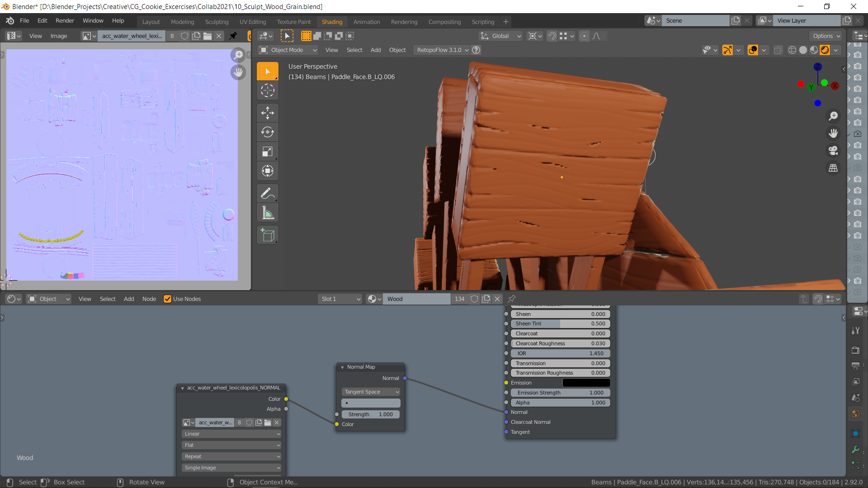This screenshot has height=488, width=868.
Task: Toggle proportional editing in viewport header
Action: coord(584,36)
